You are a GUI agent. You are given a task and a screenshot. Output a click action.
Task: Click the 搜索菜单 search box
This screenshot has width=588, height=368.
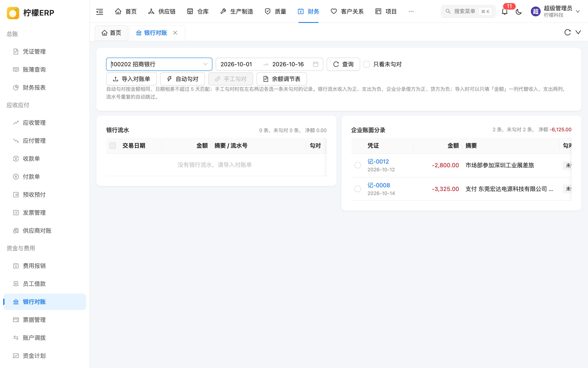pos(468,11)
